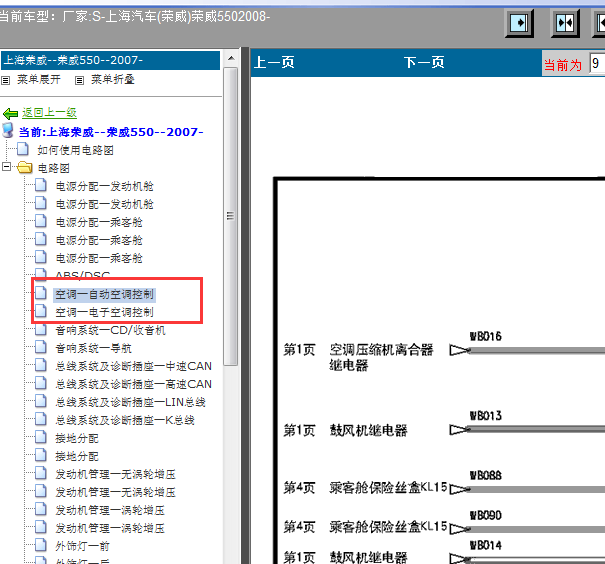This screenshot has width=605, height=564.
Task: Click page icon next to 音响系统—导航
Action: pos(41,347)
